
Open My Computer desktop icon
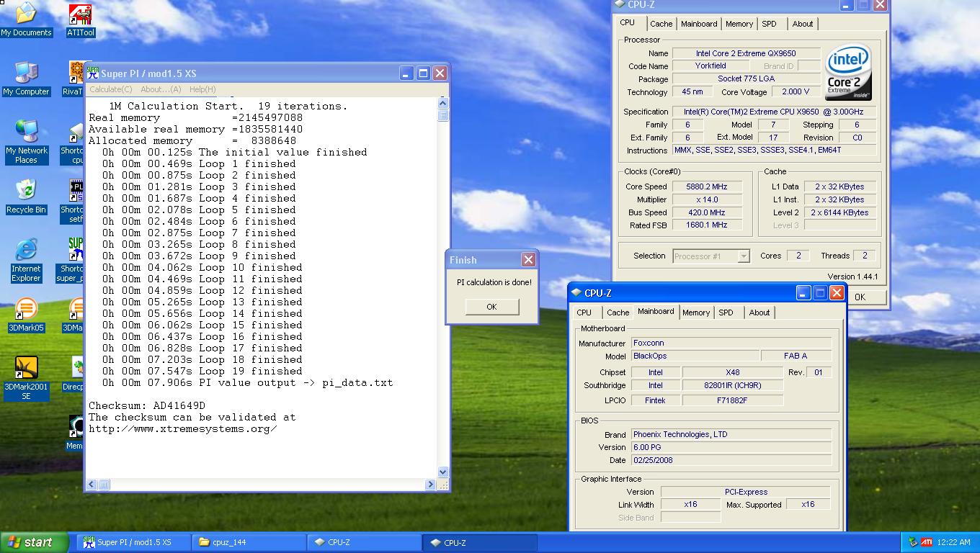(x=26, y=79)
